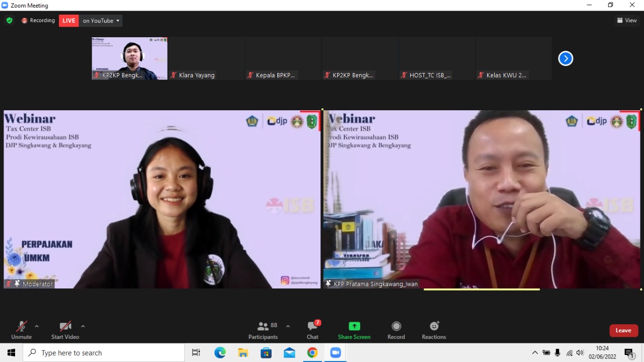Open the live on YouTube dropdown
The height and width of the screenshot is (362, 644).
[x=101, y=21]
